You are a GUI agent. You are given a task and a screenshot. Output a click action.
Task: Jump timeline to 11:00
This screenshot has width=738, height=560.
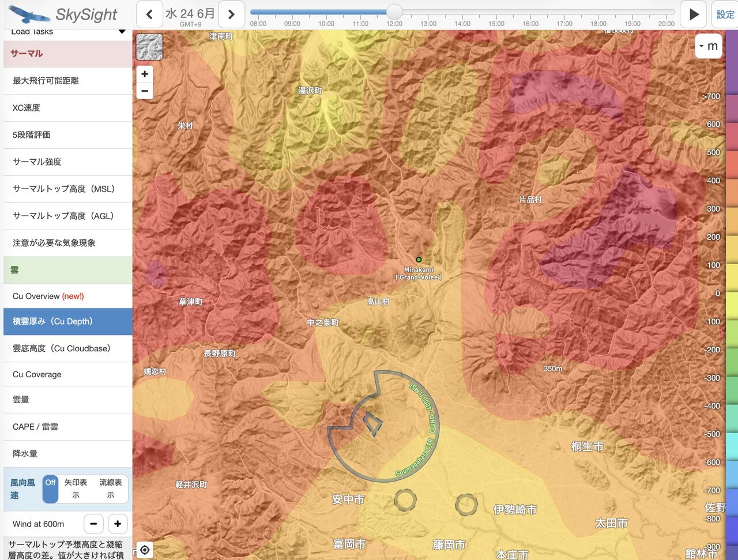tap(360, 24)
